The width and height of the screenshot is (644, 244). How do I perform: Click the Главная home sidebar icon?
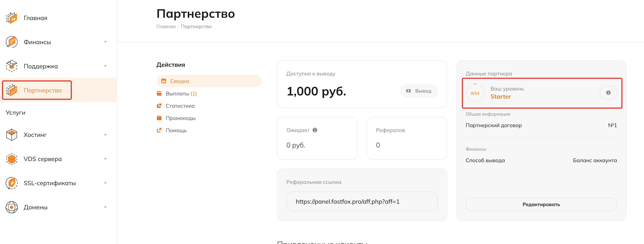[x=11, y=18]
